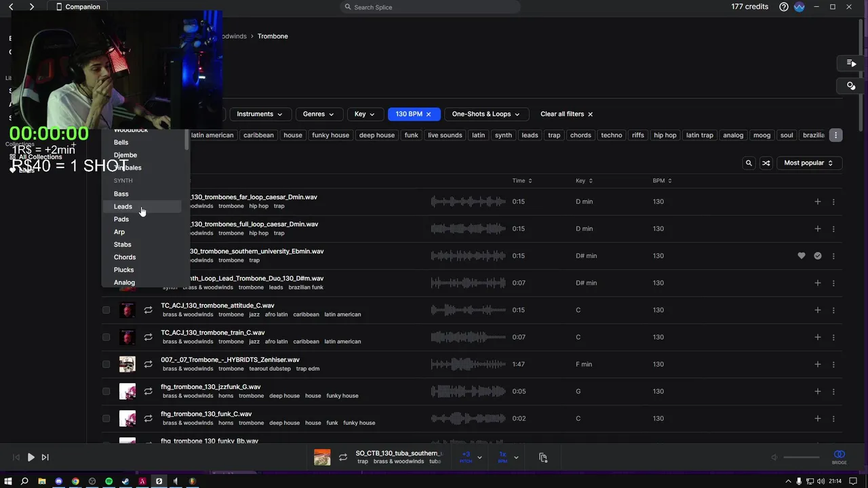Click loop icon in bottom player bar
Image resolution: width=868 pixels, height=488 pixels.
[x=343, y=457]
